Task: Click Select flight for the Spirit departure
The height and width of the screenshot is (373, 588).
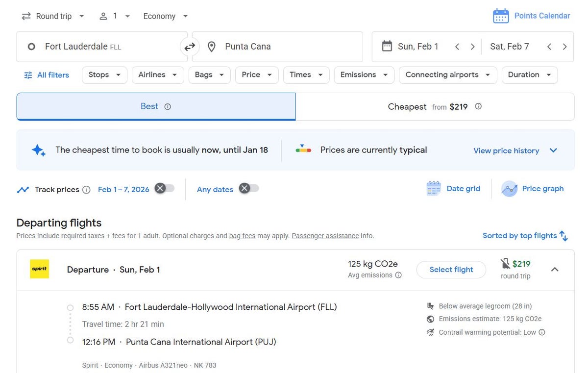Action: pyautogui.click(x=451, y=269)
